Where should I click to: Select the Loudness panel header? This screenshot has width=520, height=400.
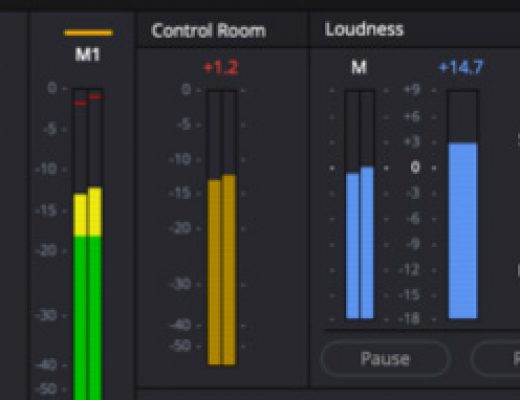pyautogui.click(x=364, y=29)
